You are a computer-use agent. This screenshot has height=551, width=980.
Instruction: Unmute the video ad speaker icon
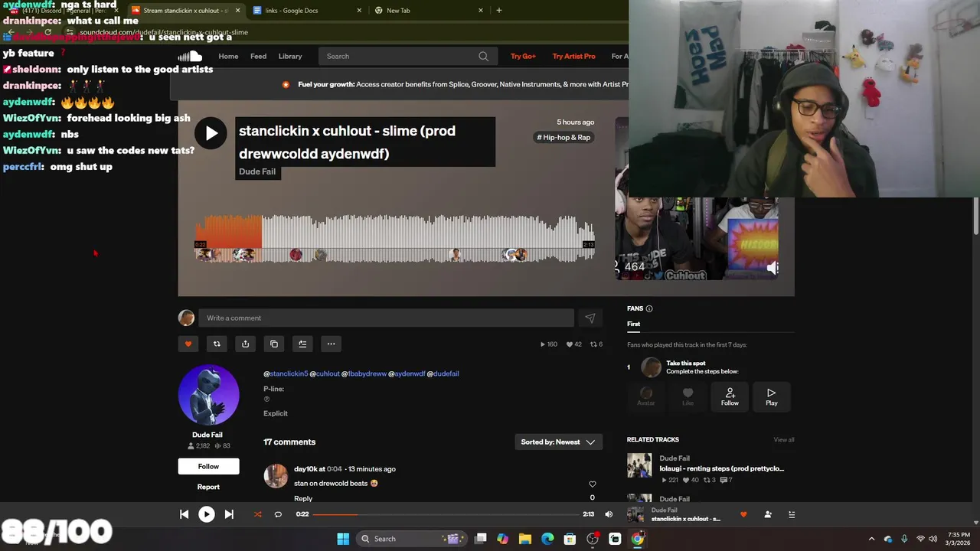click(x=773, y=267)
